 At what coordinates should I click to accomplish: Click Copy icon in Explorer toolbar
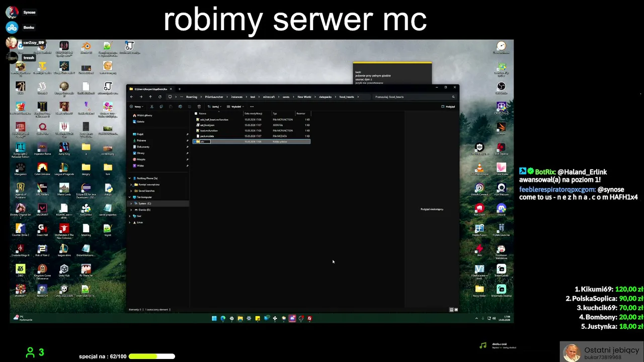161,107
